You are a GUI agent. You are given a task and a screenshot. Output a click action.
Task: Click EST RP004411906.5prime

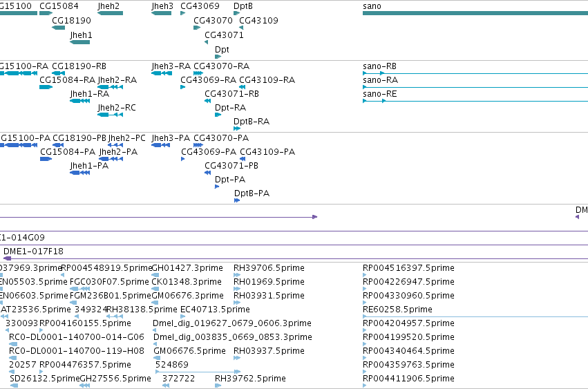point(408,379)
